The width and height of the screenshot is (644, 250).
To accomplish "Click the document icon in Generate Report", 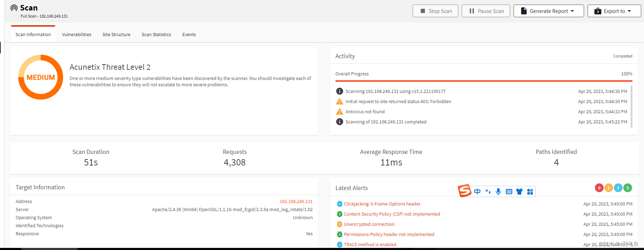I will pos(524,11).
